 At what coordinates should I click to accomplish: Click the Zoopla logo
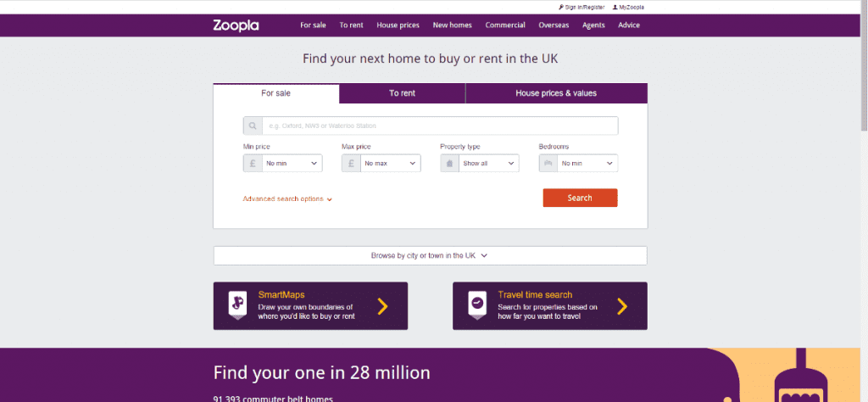pos(236,25)
